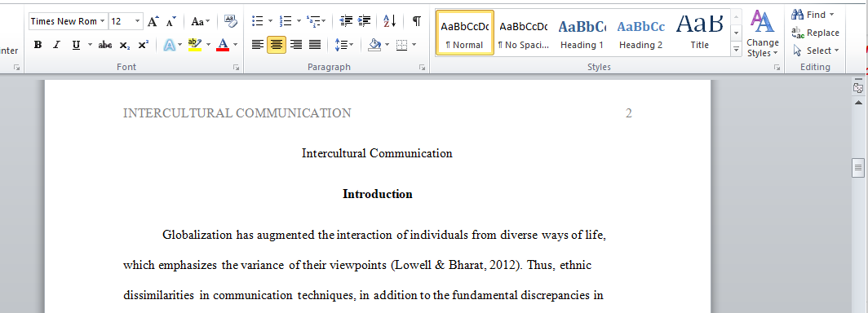The width and height of the screenshot is (868, 313).
Task: Click the Center alignment icon
Action: [x=277, y=45]
